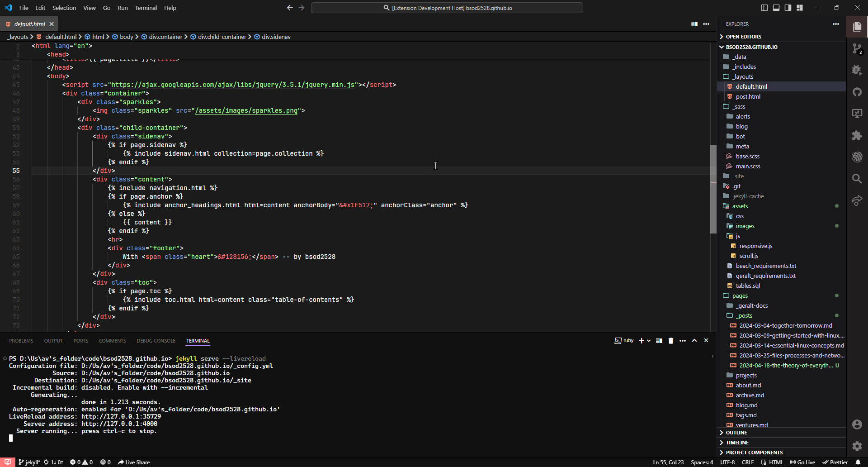Open terminal launch profile dropdown arrow
This screenshot has height=467, width=868.
[649, 341]
